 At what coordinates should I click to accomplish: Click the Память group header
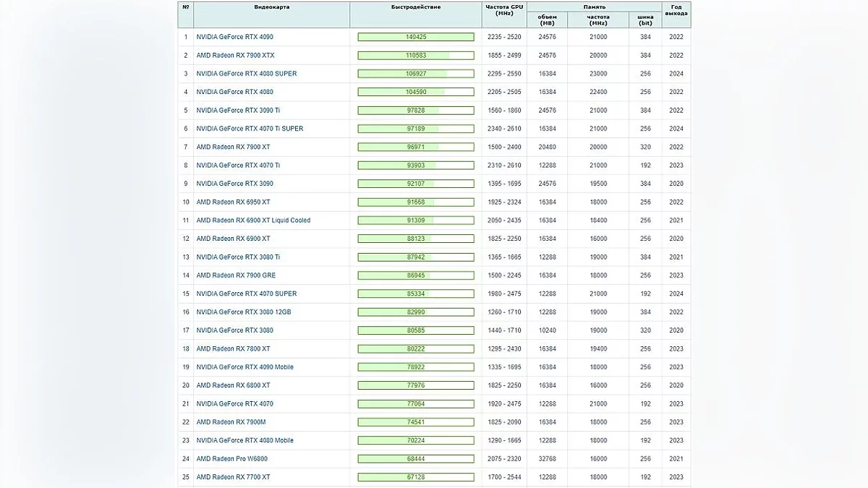(x=595, y=7)
